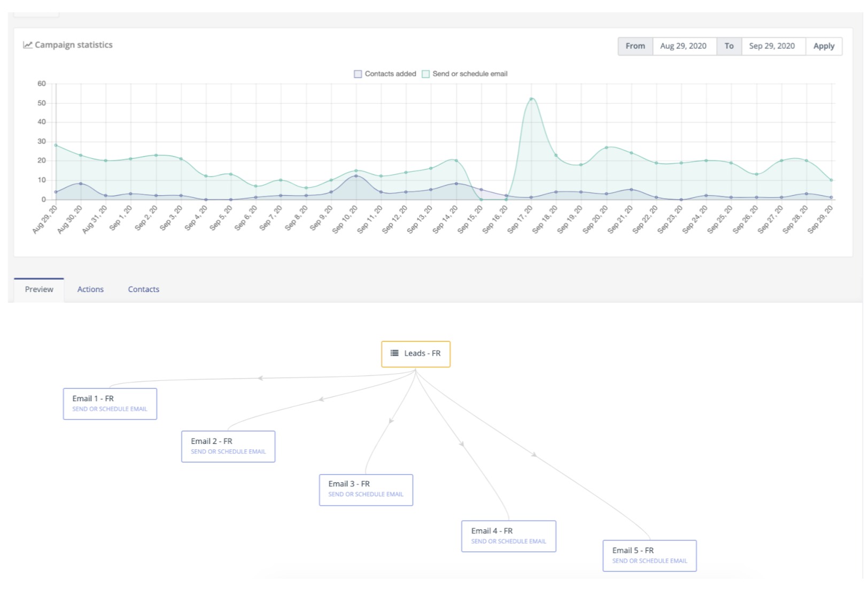Select the Email 4 - FR node
This screenshot has width=868, height=599.
[x=509, y=536]
